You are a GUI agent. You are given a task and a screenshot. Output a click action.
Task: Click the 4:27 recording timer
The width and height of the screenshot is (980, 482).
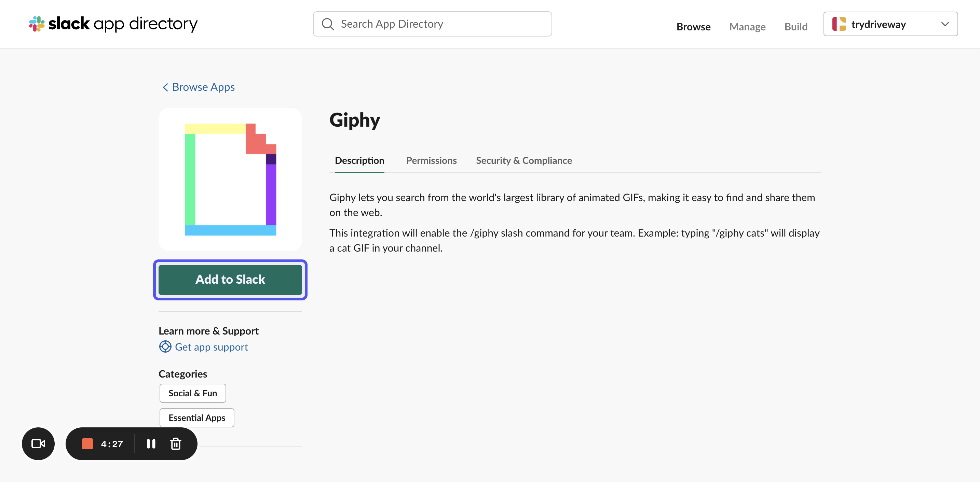click(x=112, y=444)
